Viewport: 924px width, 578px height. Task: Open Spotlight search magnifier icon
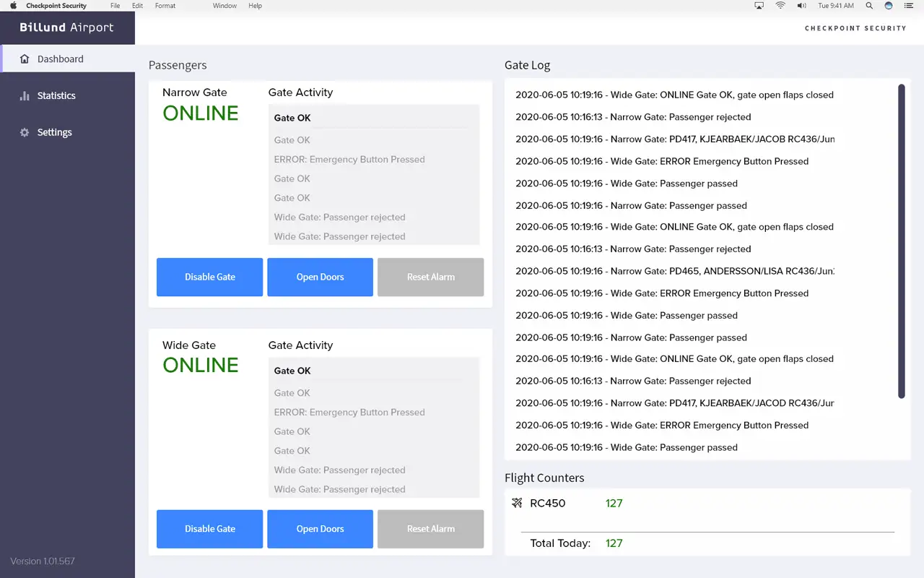pyautogui.click(x=869, y=6)
